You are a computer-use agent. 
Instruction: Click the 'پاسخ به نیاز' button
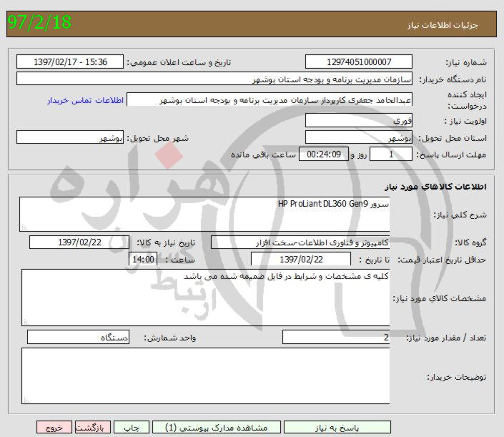click(x=337, y=428)
